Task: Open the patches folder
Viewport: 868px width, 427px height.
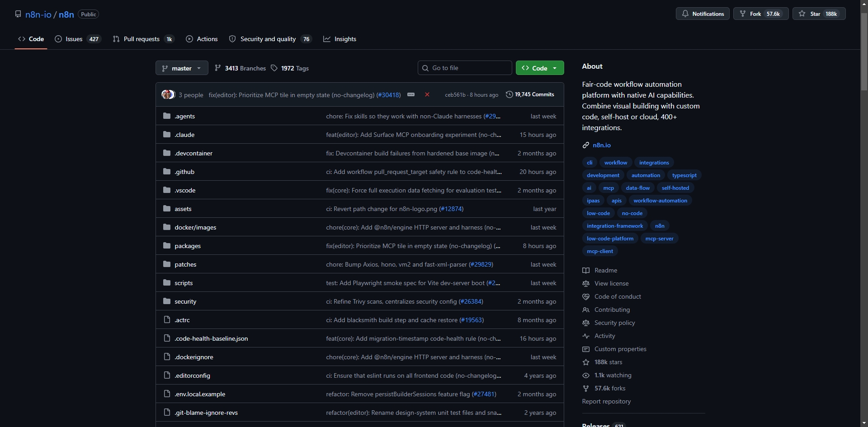Action: (x=185, y=264)
